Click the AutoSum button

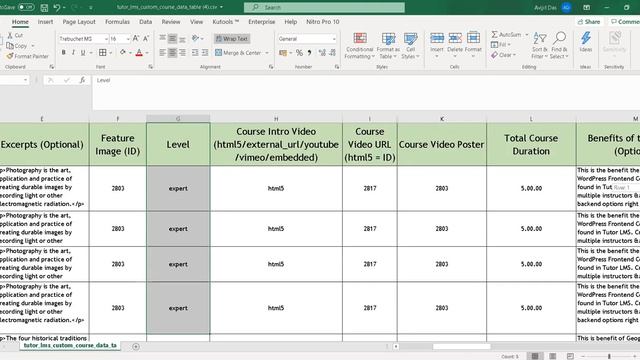506,35
